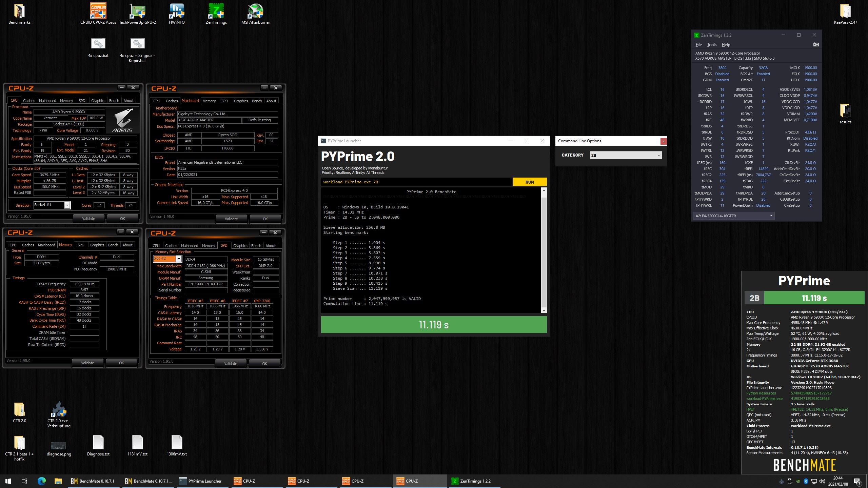Open the notification center icon
The width and height of the screenshot is (868, 488).
click(857, 481)
